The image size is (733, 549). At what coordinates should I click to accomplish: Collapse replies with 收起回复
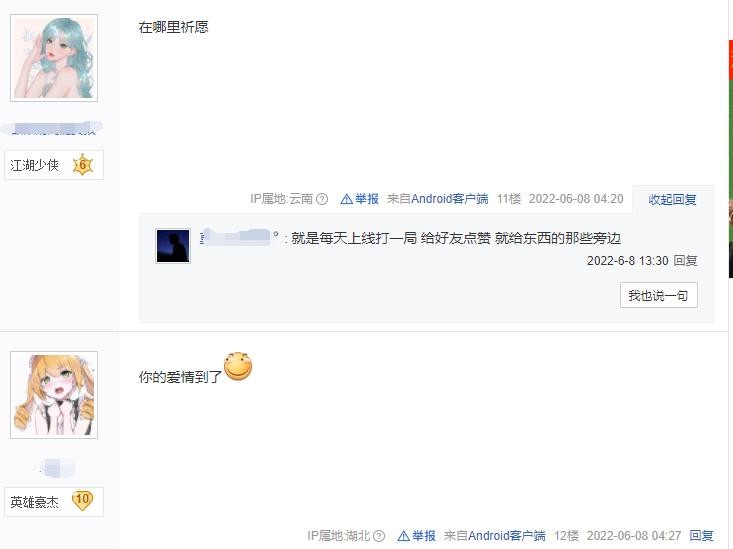pos(672,200)
